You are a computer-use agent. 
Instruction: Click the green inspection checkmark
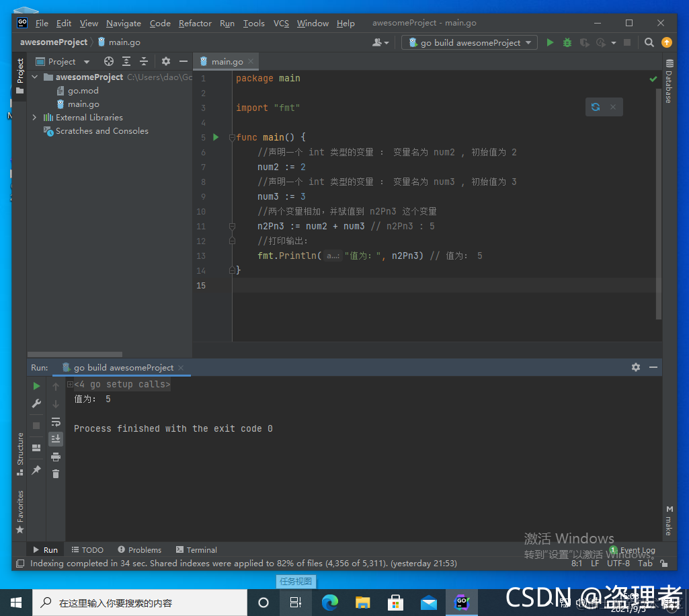[x=653, y=79]
